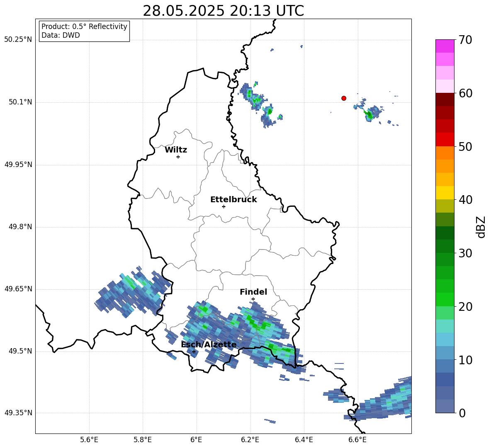
Task: Pick the dark maroon colorbar swatch below 60 dBZ
Action: pos(445,99)
